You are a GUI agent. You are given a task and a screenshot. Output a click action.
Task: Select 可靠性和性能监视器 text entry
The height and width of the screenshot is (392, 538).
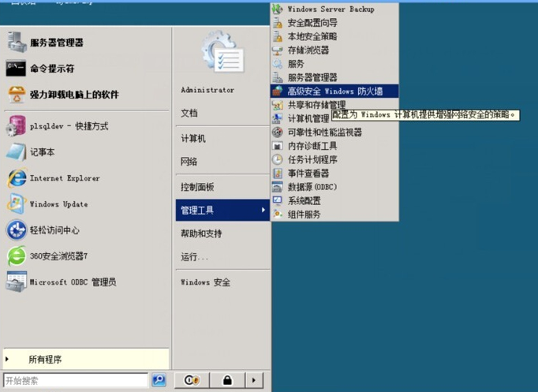(324, 133)
